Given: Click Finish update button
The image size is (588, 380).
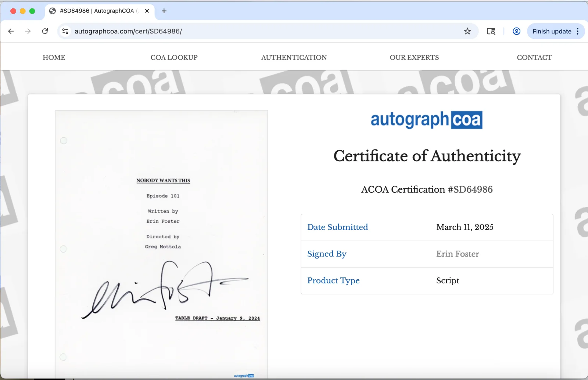Looking at the screenshot, I should pyautogui.click(x=552, y=31).
